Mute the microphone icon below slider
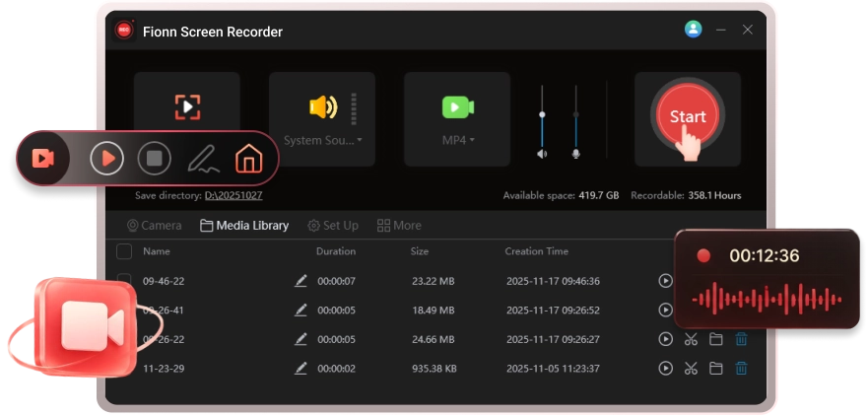Image resolution: width=868 pixels, height=415 pixels. pos(575,154)
